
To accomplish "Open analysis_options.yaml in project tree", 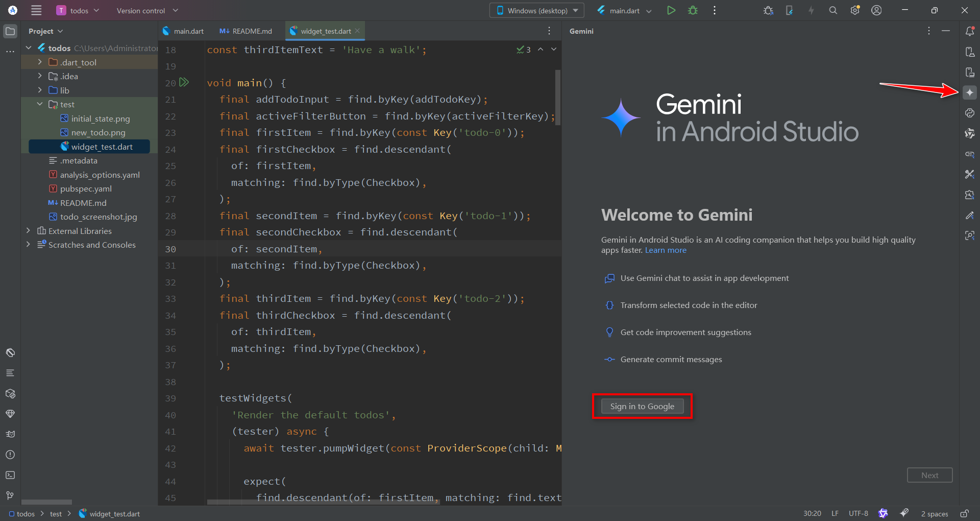I will 100,175.
